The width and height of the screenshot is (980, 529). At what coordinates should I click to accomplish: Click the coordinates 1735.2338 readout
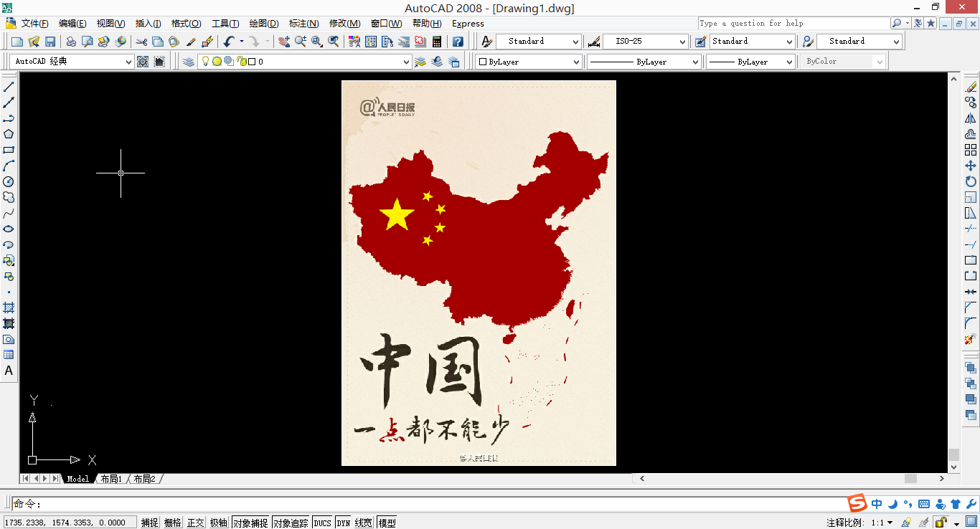coord(70,523)
